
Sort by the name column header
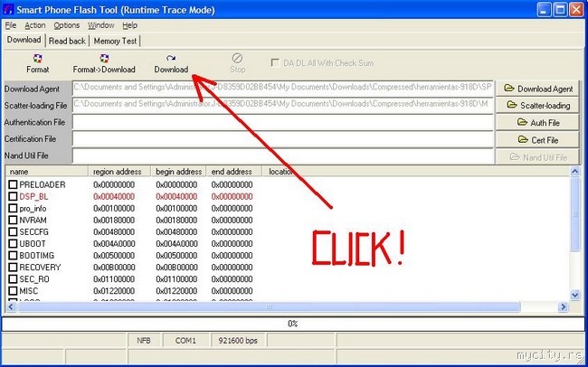(x=47, y=172)
